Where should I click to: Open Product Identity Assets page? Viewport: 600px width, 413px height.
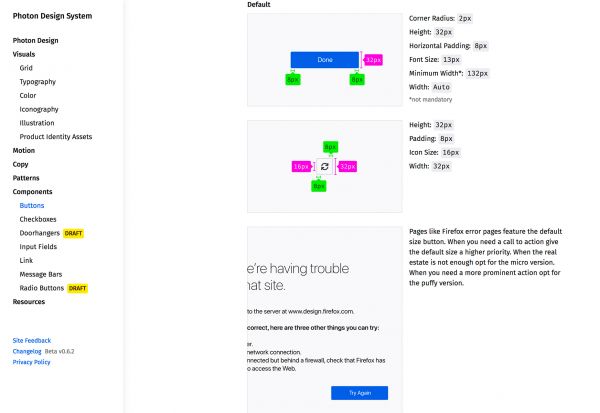coord(56,137)
